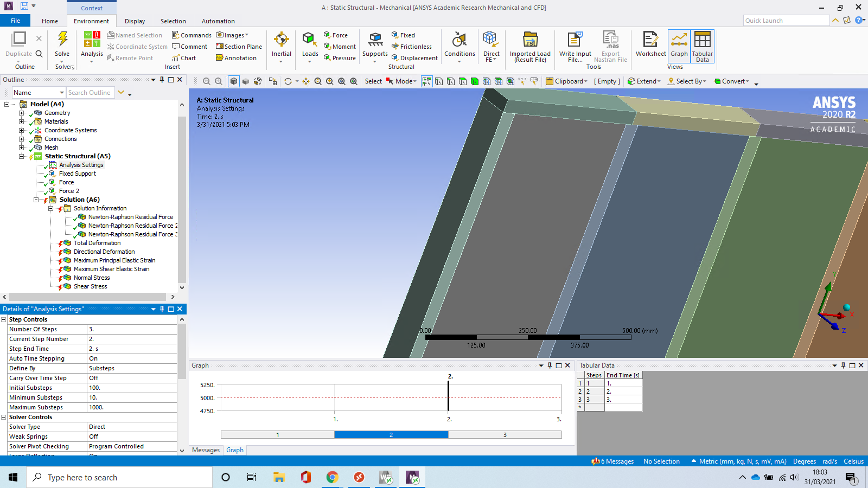Open the Messages tab below the graph

(206, 450)
